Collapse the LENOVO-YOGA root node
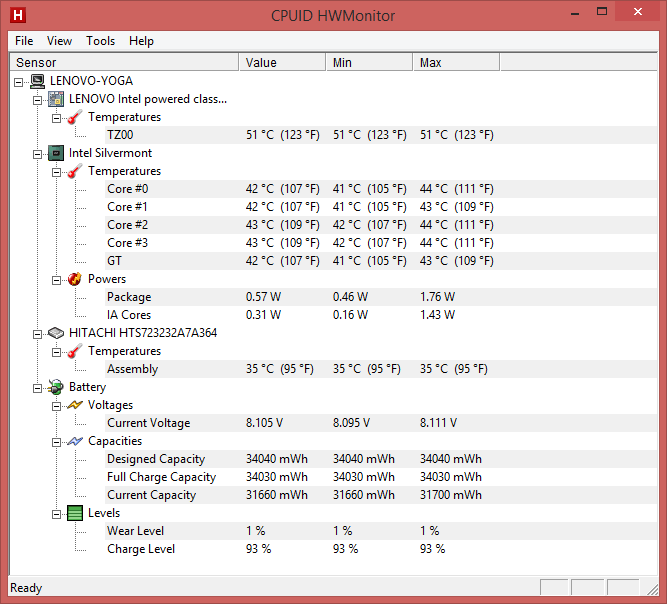The width and height of the screenshot is (667, 604). [20, 81]
